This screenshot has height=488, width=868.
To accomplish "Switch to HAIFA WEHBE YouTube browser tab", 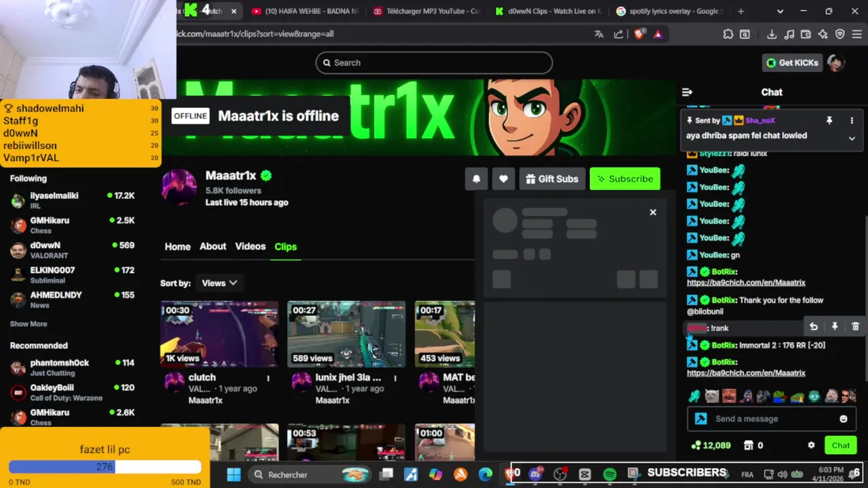I will click(x=304, y=11).
